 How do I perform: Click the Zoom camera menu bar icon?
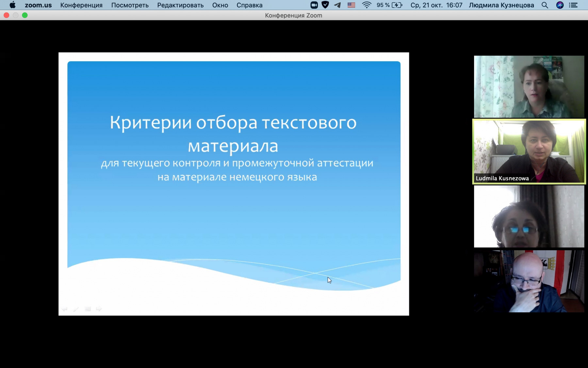coord(314,5)
